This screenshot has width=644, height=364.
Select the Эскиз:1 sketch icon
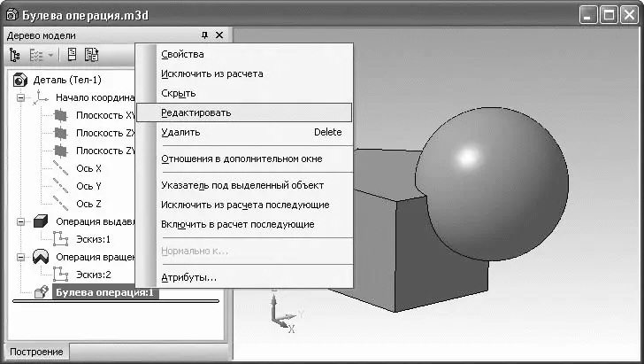pos(60,239)
